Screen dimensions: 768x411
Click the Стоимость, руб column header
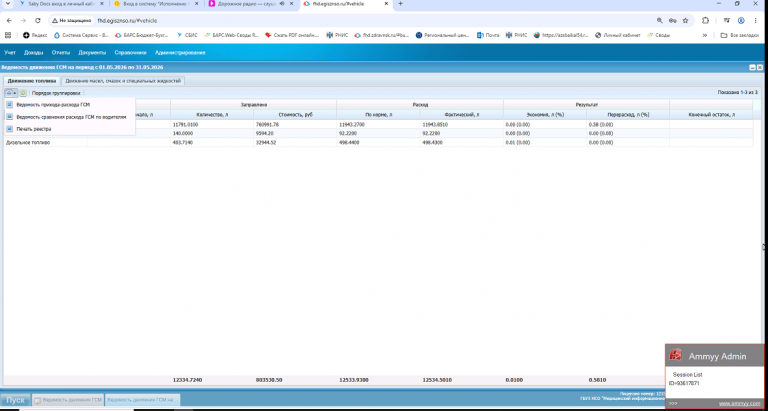click(x=295, y=115)
